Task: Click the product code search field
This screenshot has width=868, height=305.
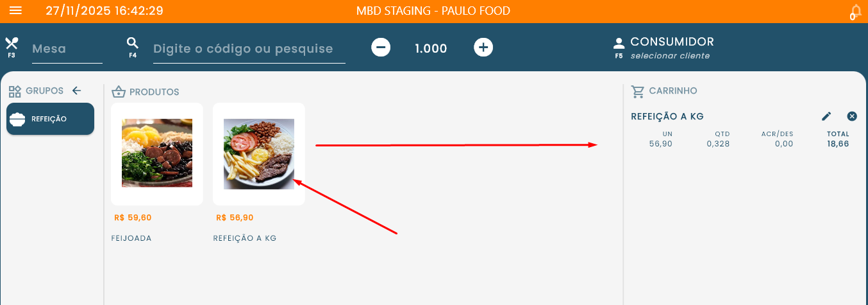Action: (249, 49)
